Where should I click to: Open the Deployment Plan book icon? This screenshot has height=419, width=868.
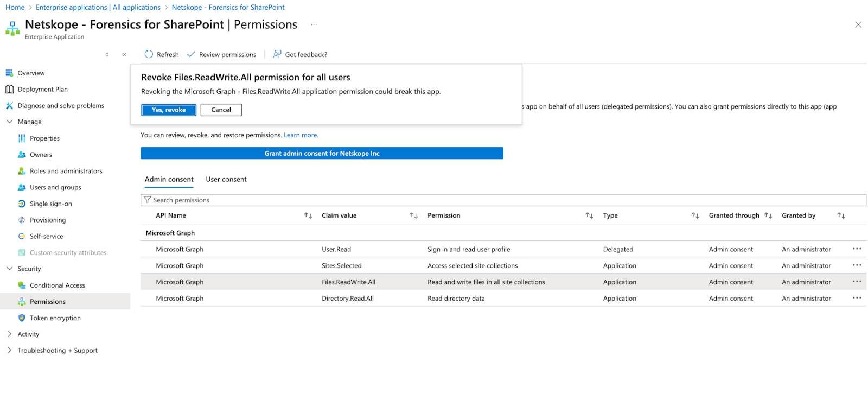click(x=9, y=89)
